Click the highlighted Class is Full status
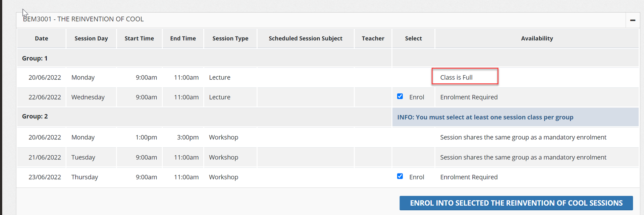Image resolution: width=644 pixels, height=215 pixels. pos(456,77)
